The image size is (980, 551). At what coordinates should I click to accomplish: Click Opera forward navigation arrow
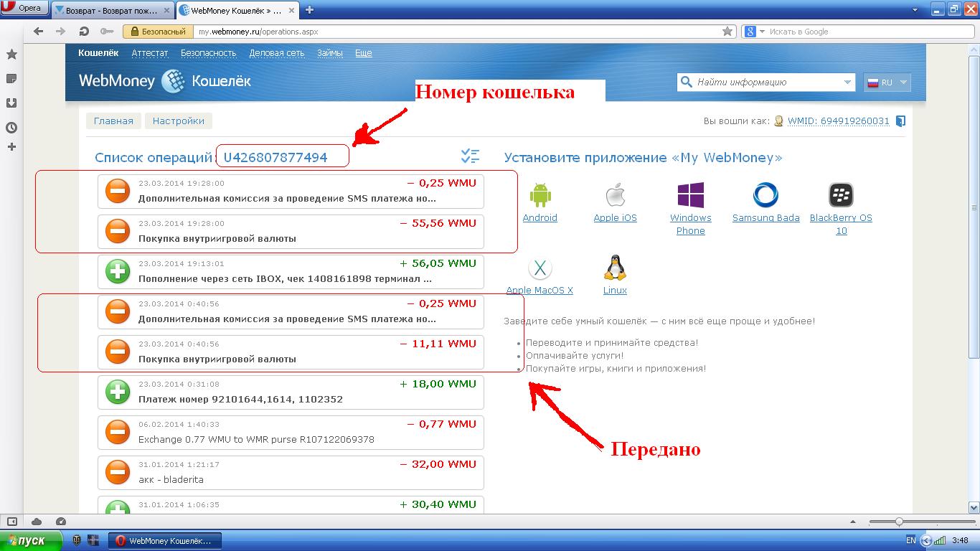tap(61, 32)
